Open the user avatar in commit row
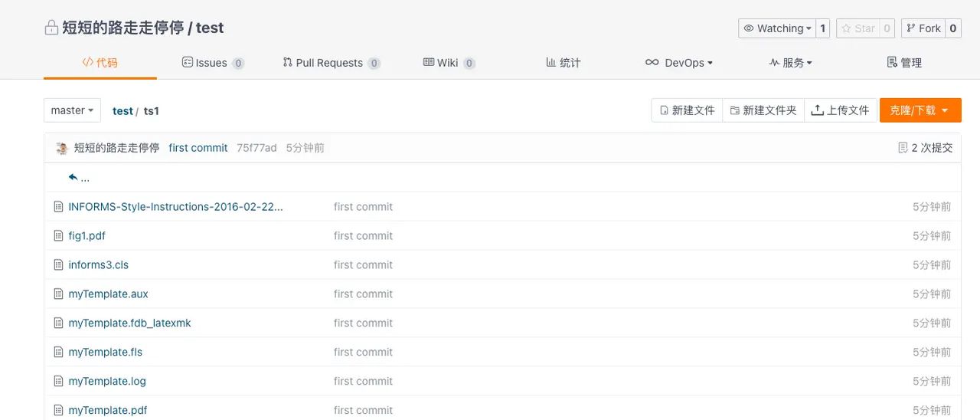Screen dimensions: 980x420 click(63, 148)
